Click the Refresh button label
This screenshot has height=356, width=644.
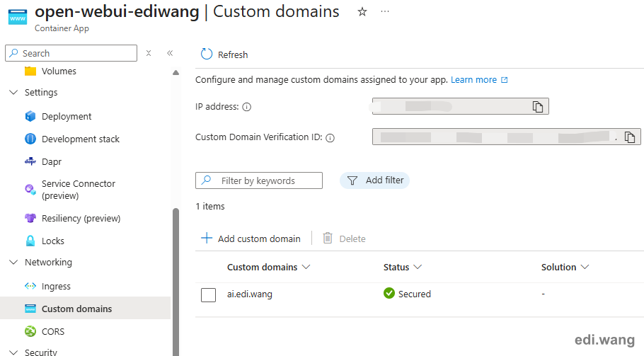pyautogui.click(x=233, y=54)
